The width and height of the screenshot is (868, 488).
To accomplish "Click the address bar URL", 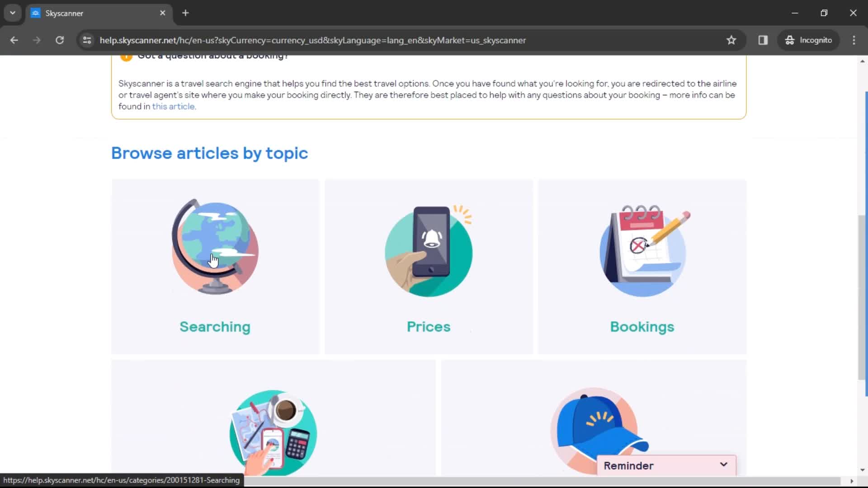I will click(312, 40).
